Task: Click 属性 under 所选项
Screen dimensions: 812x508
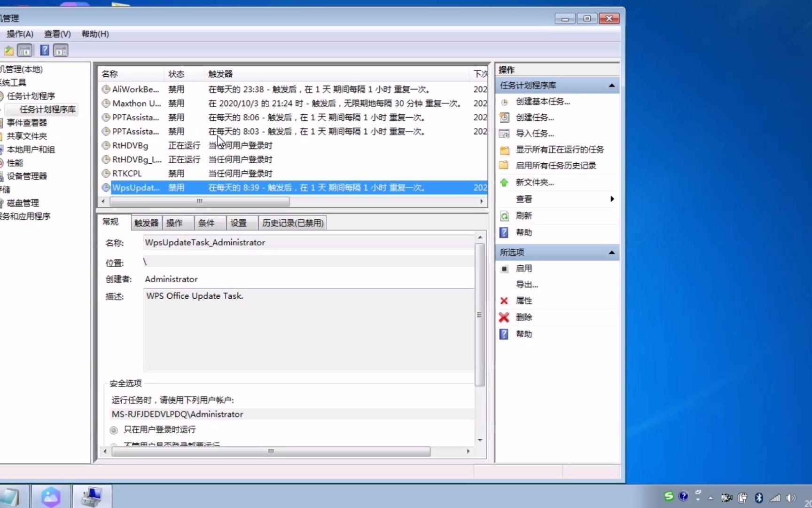Action: (x=524, y=301)
